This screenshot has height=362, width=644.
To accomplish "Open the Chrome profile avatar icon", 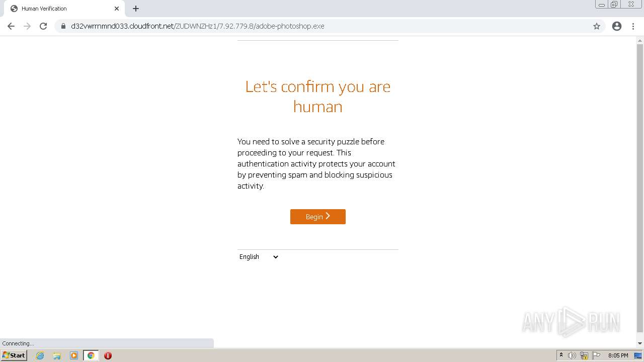I will 617,26.
